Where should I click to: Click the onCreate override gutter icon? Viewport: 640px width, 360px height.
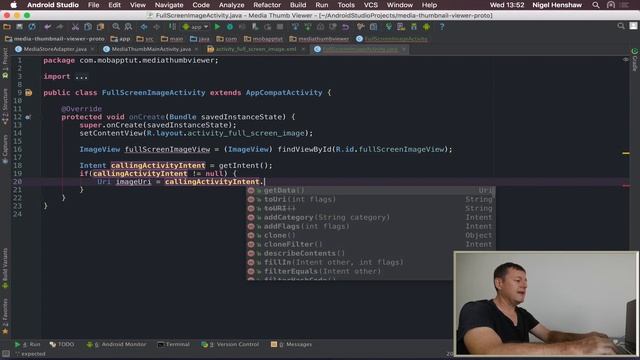[x=28, y=117]
